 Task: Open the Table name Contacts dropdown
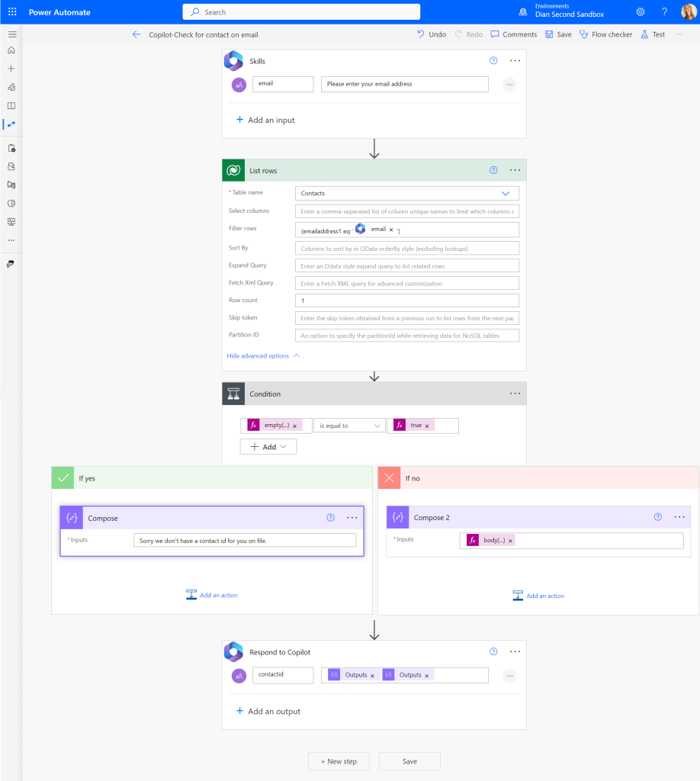pos(505,194)
